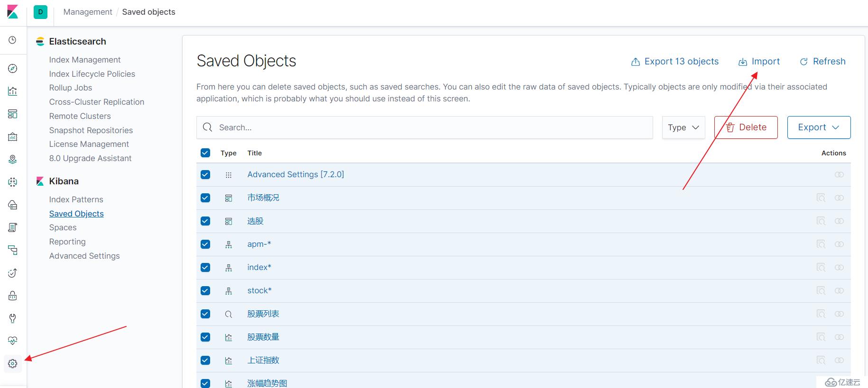Viewport: 868px width, 388px height.
Task: View relationships for stock*
Action: tap(839, 291)
